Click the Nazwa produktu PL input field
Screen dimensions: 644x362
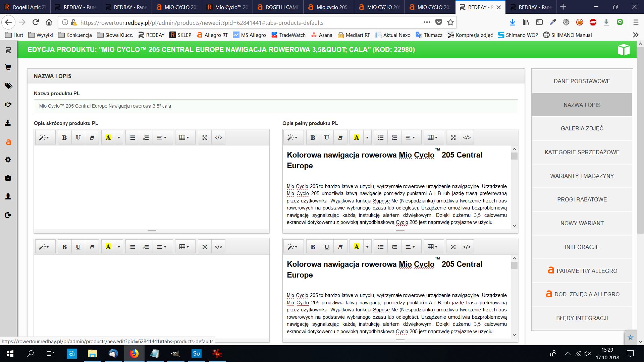pos(276,106)
